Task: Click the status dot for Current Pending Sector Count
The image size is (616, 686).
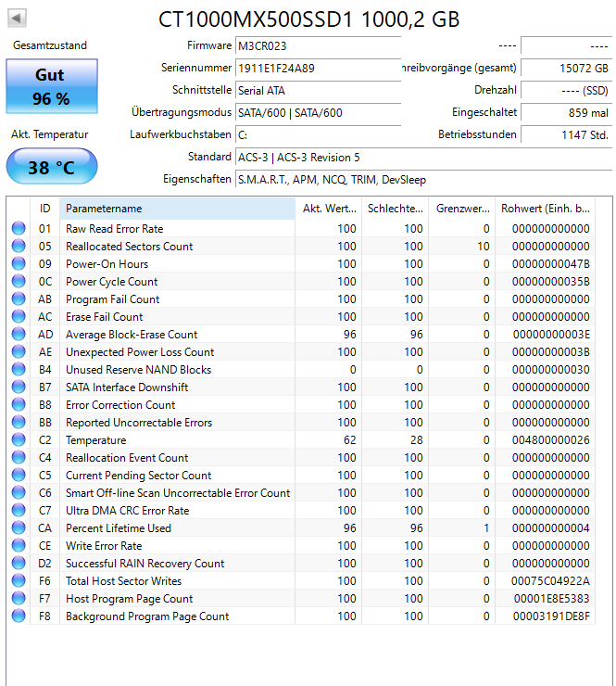Action: [19, 475]
